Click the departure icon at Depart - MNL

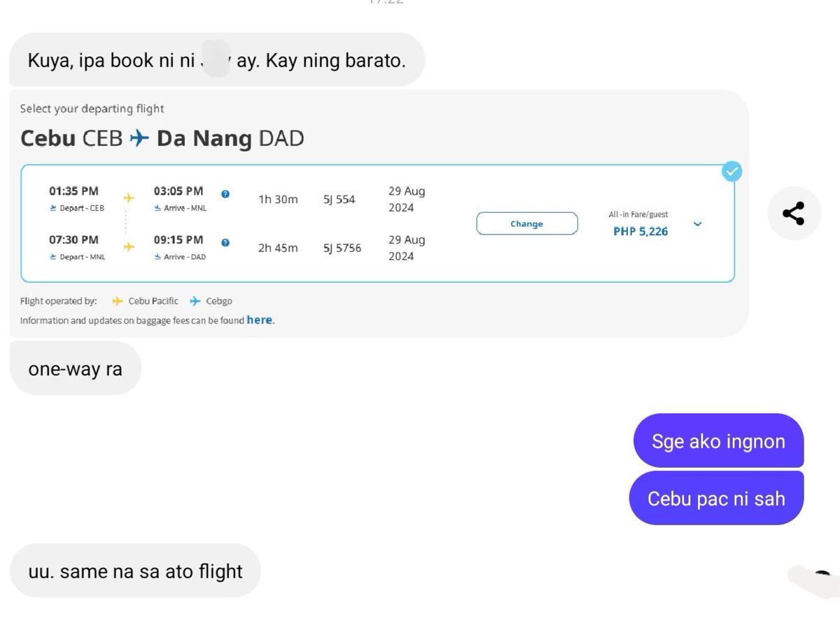53,257
